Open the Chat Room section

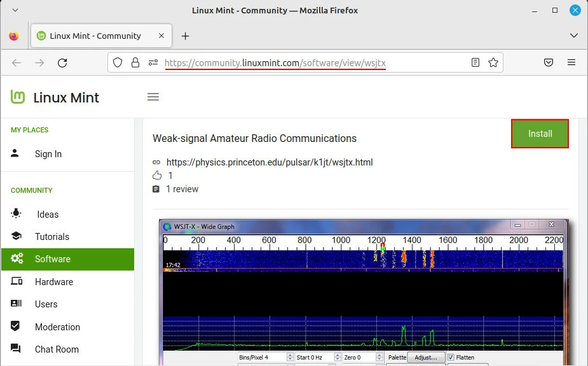[57, 349]
